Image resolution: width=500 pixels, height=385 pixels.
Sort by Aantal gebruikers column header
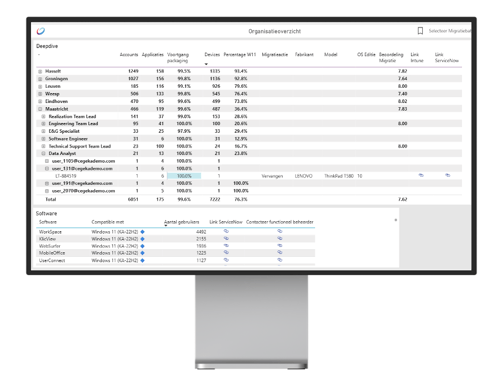tap(182, 222)
